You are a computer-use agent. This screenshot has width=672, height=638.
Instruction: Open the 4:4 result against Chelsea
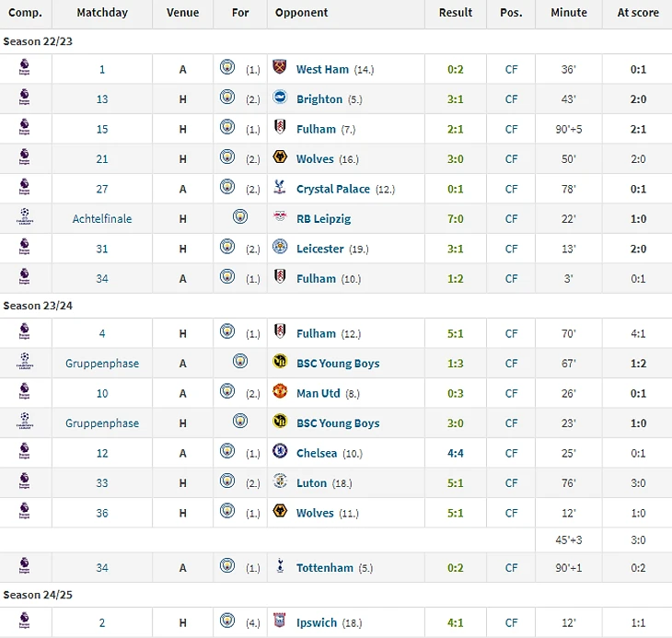455,453
